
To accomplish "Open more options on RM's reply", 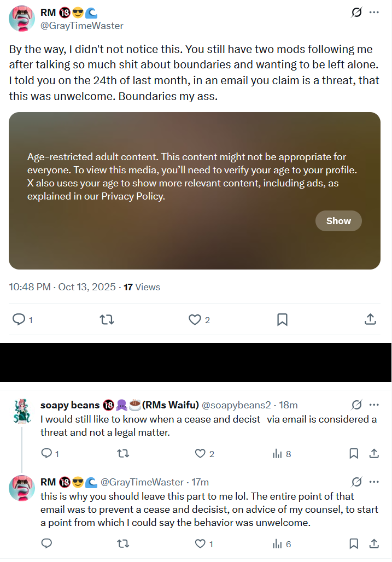I will (x=374, y=482).
